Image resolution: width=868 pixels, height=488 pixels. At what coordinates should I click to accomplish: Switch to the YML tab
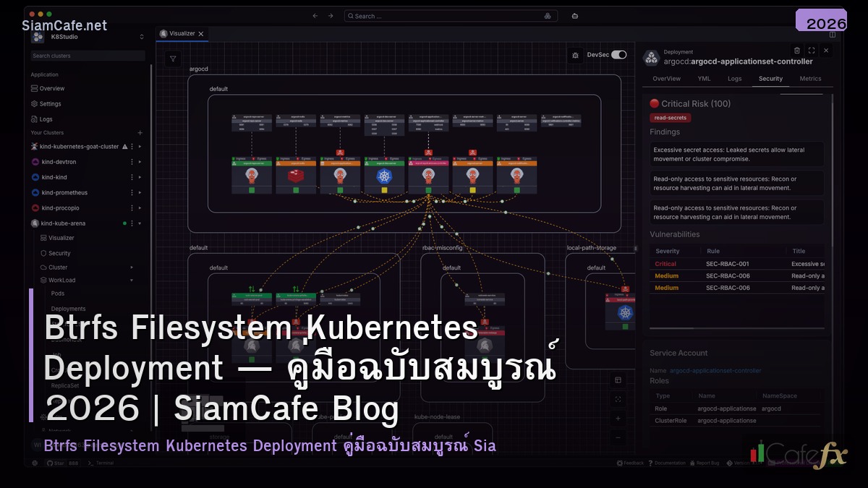point(703,78)
